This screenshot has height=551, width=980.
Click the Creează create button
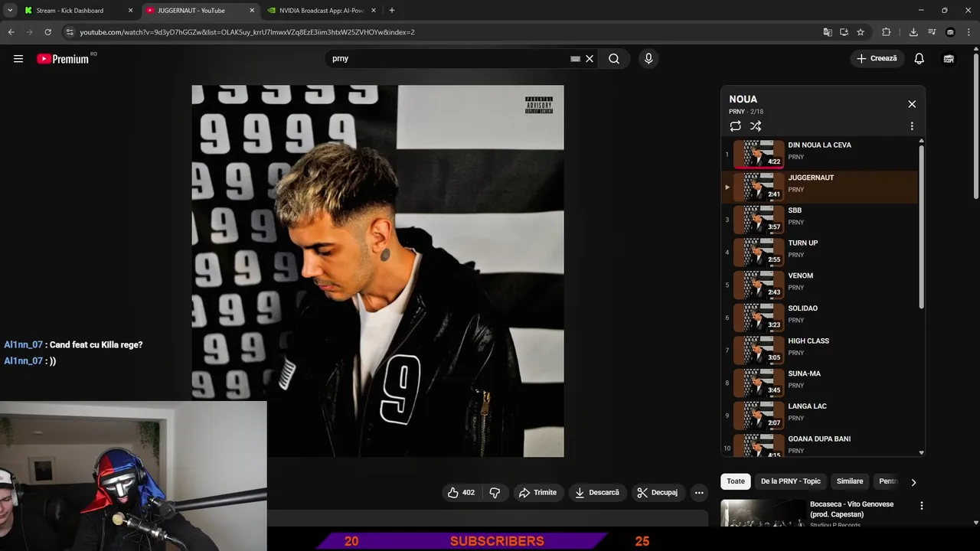tap(877, 59)
